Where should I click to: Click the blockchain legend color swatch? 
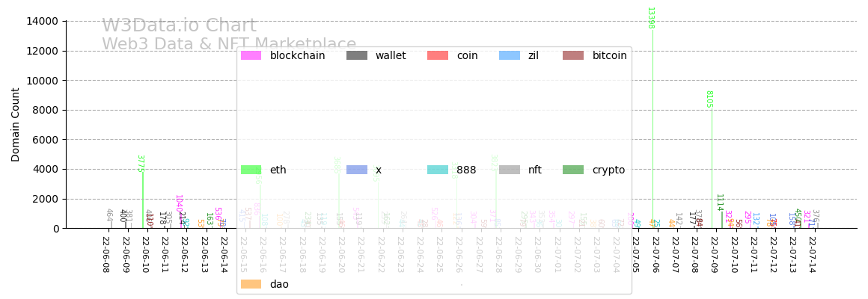tap(251, 55)
